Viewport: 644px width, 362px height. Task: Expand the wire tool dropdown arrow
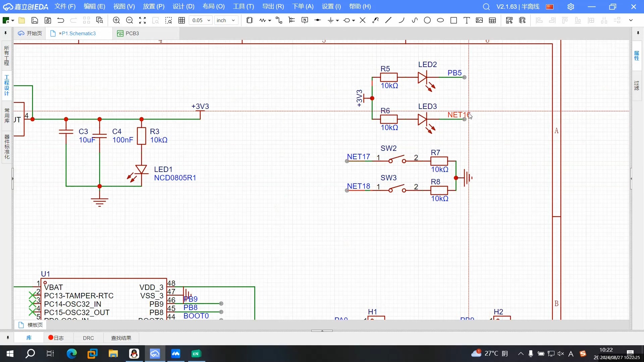270,21
